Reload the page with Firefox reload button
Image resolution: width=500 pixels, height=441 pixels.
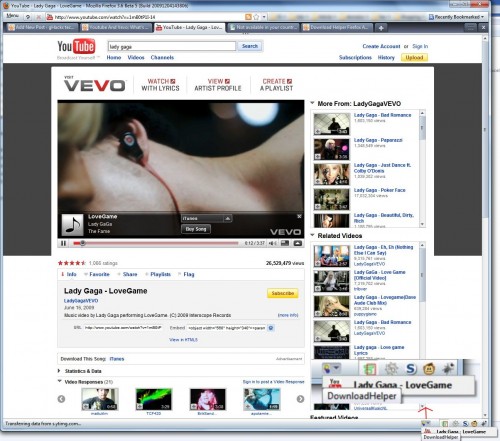[28, 17]
